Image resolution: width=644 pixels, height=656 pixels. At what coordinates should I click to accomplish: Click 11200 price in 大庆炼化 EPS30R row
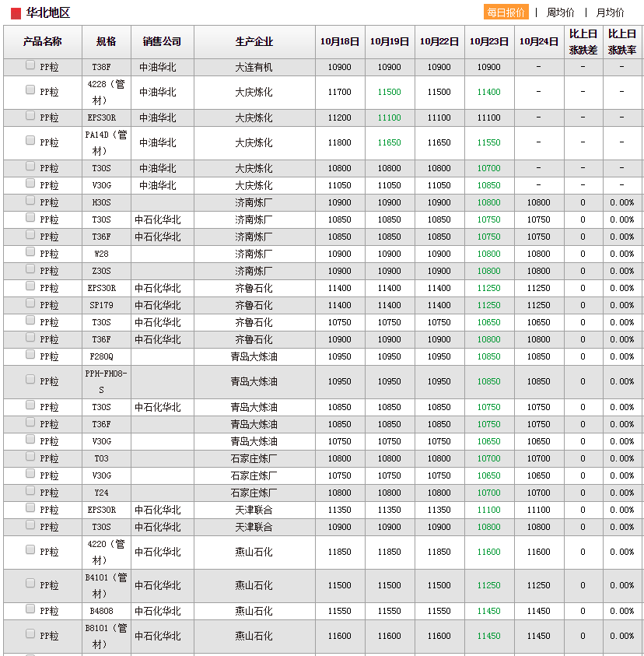tap(340, 118)
